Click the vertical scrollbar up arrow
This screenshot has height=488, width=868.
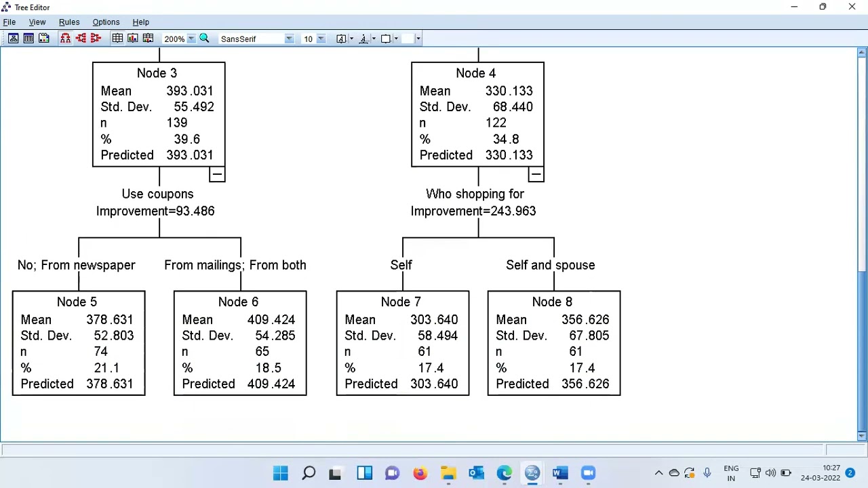[x=862, y=52]
